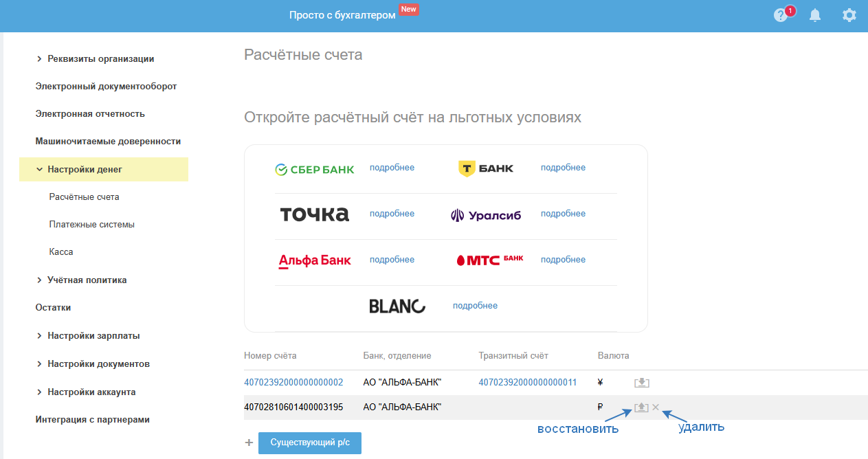Click the Точка bank logo
Viewport: 868px width, 459px height.
tap(315, 214)
